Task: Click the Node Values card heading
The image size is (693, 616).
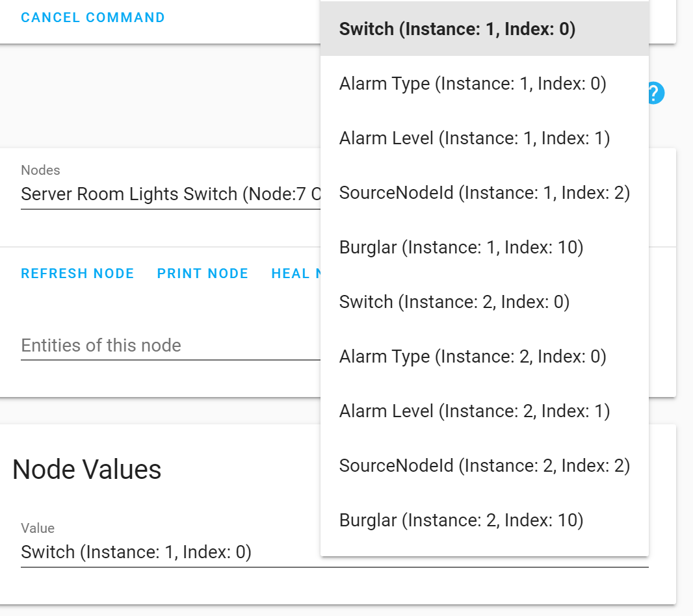Action: (87, 469)
